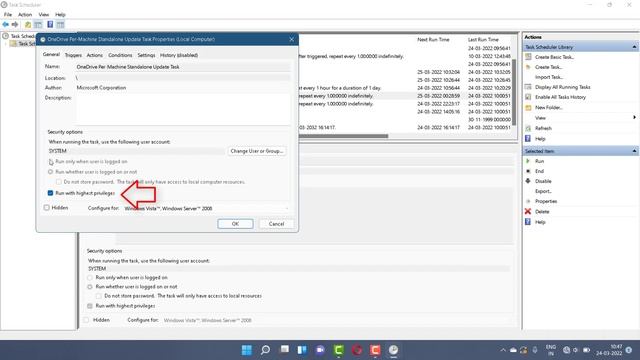End the selected task

click(539, 171)
